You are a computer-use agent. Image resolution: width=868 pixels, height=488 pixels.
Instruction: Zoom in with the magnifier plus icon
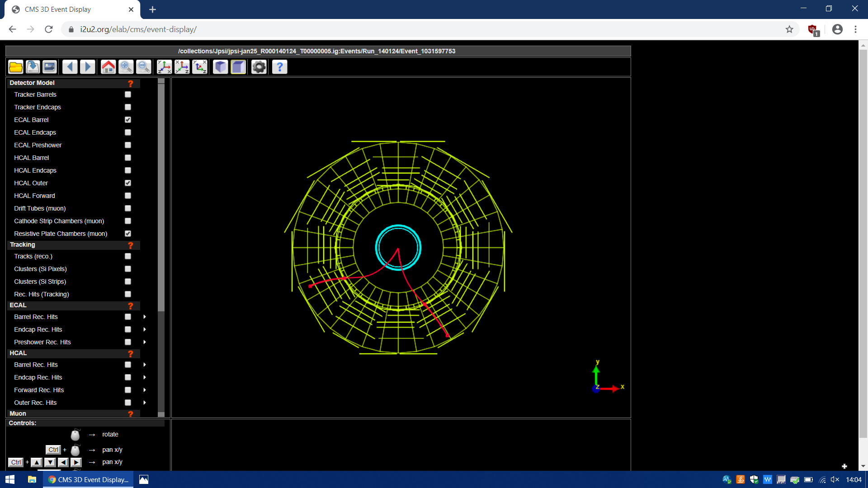126,67
